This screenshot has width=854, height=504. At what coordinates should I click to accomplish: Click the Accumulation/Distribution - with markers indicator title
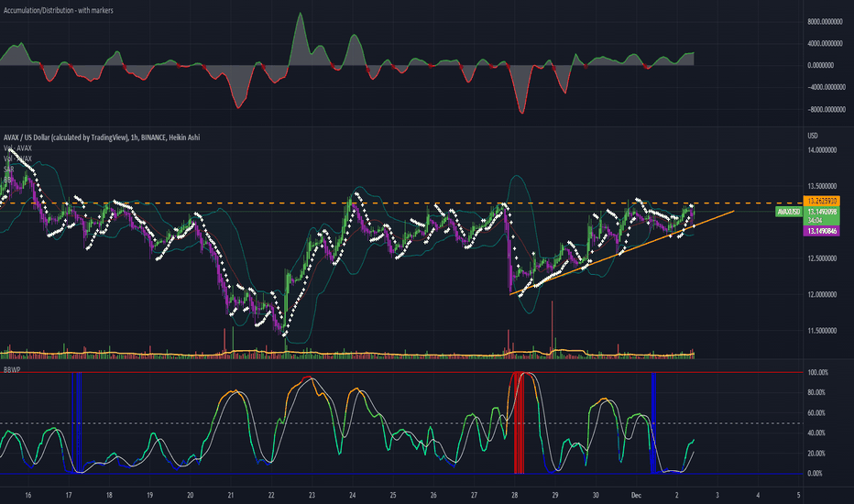click(59, 10)
